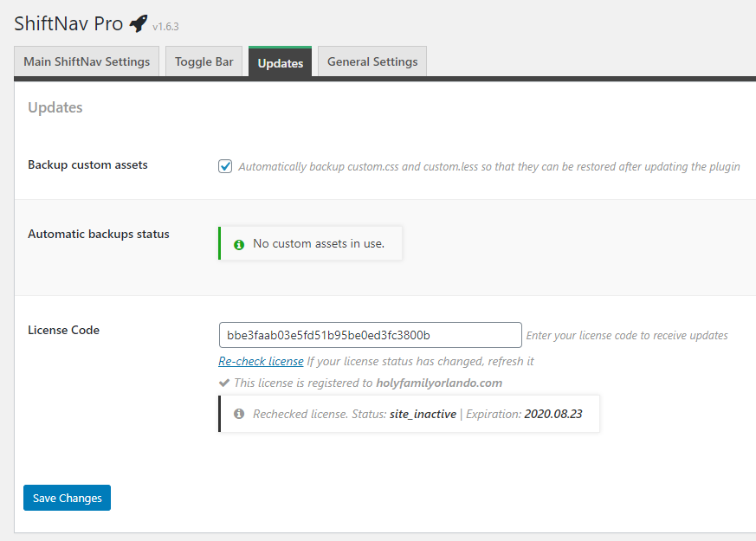The image size is (756, 541).
Task: Click the 'No custom assets in use' notice
Action: click(x=318, y=244)
